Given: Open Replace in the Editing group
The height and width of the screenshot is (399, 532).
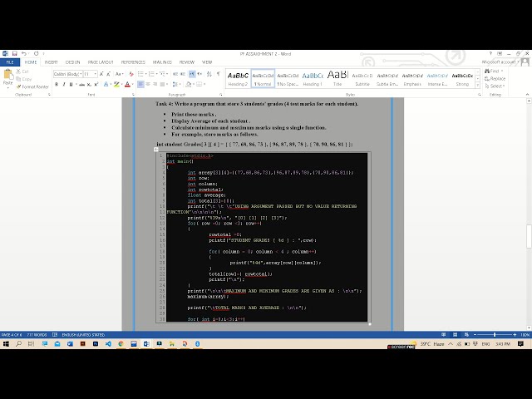Looking at the screenshot, I should [495, 79].
